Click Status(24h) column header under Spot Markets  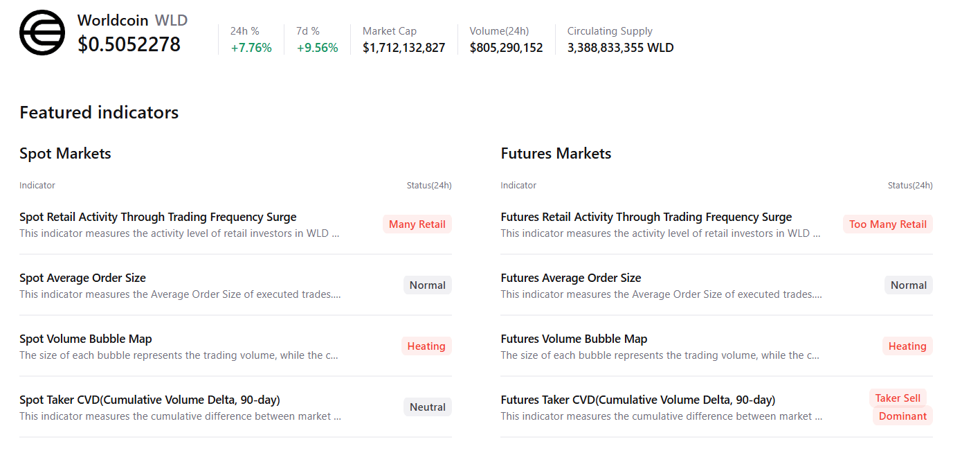tap(429, 185)
